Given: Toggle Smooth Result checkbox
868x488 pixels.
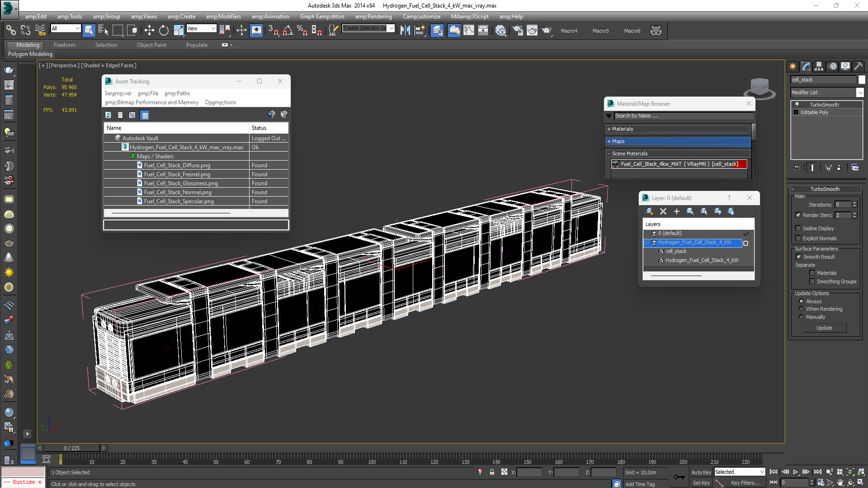Looking at the screenshot, I should (798, 257).
